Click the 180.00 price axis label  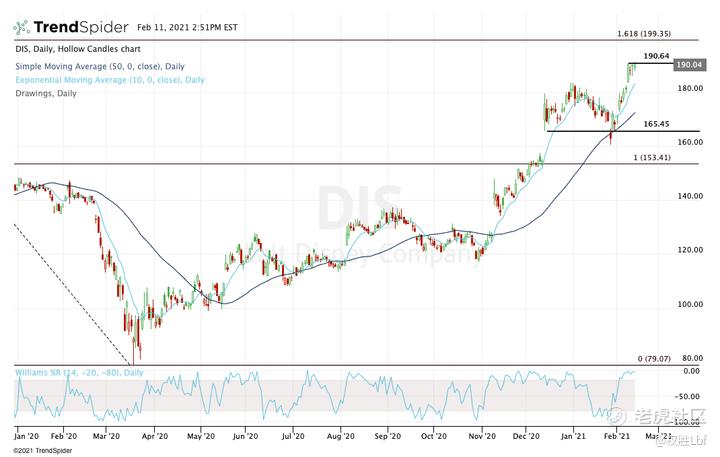click(x=690, y=88)
